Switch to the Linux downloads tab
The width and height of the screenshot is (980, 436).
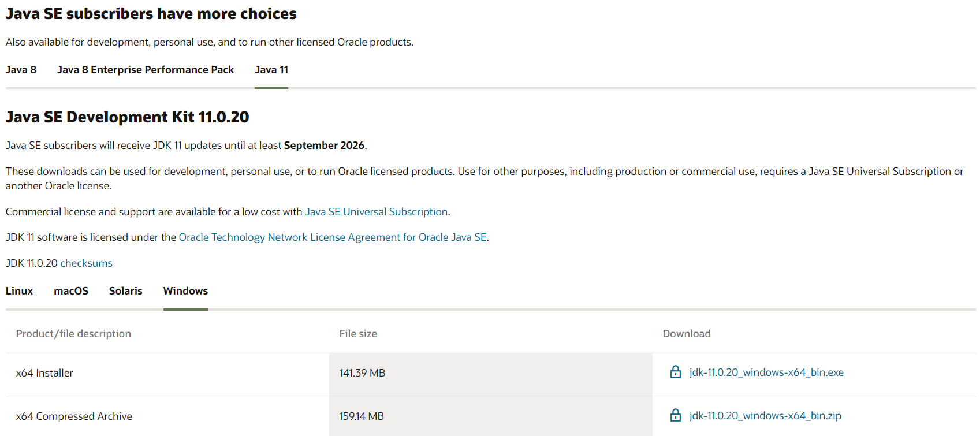coord(19,291)
